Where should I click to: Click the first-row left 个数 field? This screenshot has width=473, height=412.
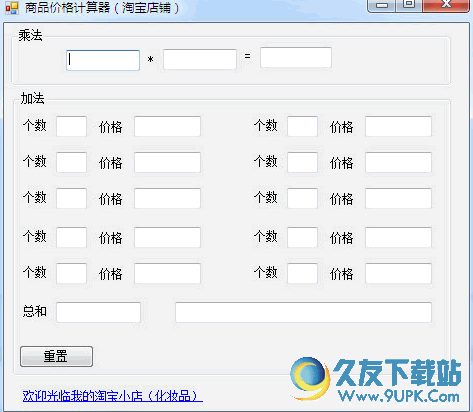(x=72, y=126)
